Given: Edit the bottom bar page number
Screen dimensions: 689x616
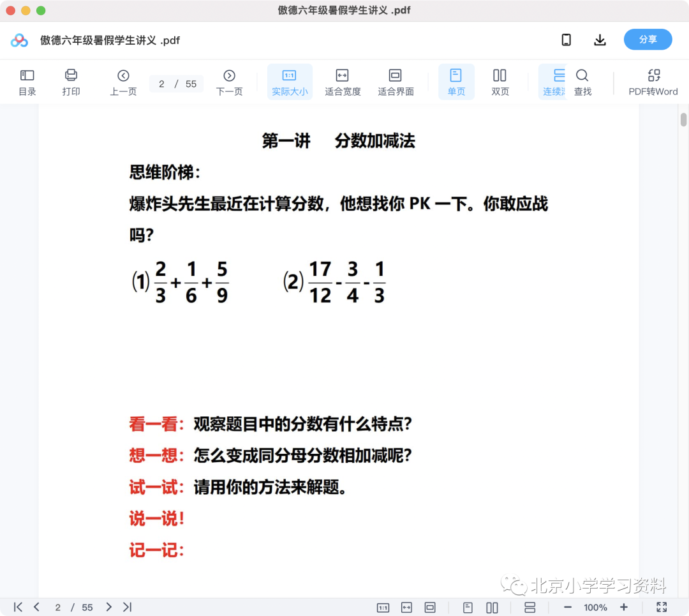Looking at the screenshot, I should (57, 608).
